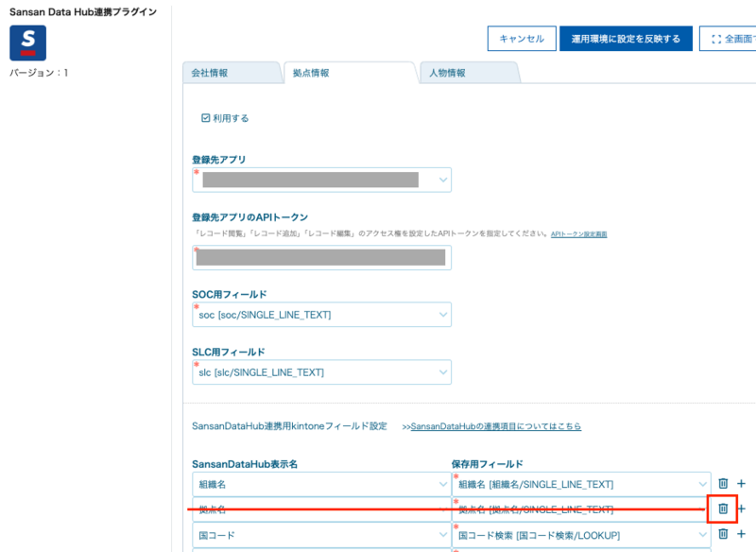
Task: Click the highlighted delete icon for 拠点名 row
Action: point(723,509)
